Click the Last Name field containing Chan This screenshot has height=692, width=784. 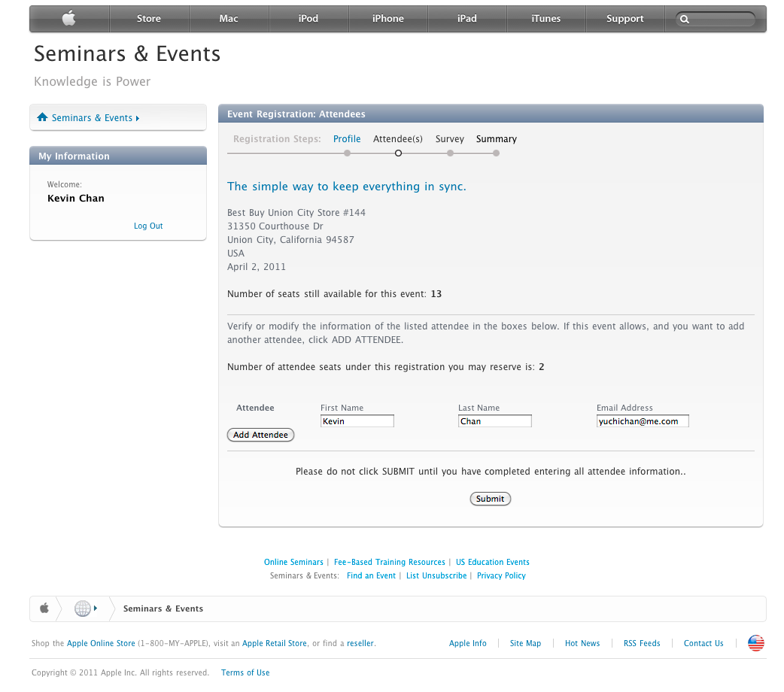(495, 421)
